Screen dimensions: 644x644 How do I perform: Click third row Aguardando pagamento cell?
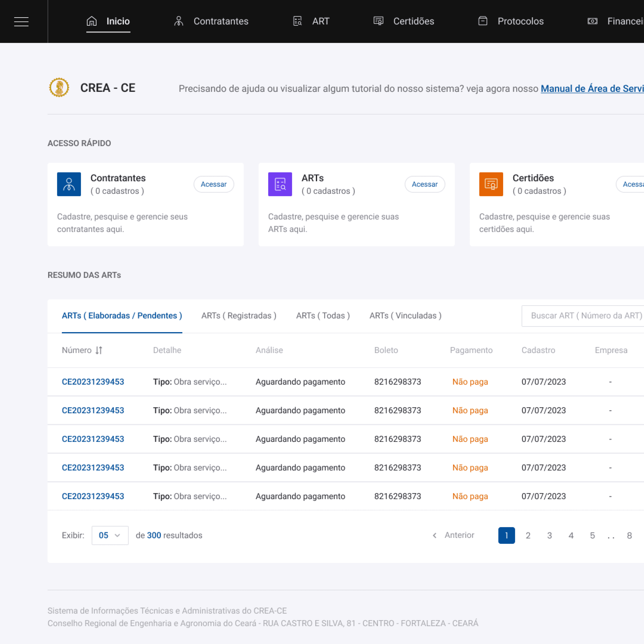click(300, 439)
